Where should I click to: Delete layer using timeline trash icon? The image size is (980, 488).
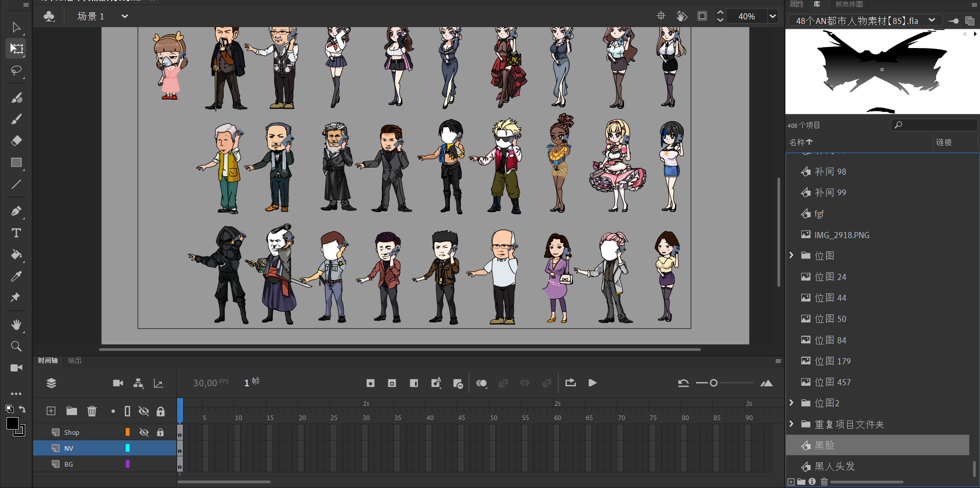tap(92, 411)
